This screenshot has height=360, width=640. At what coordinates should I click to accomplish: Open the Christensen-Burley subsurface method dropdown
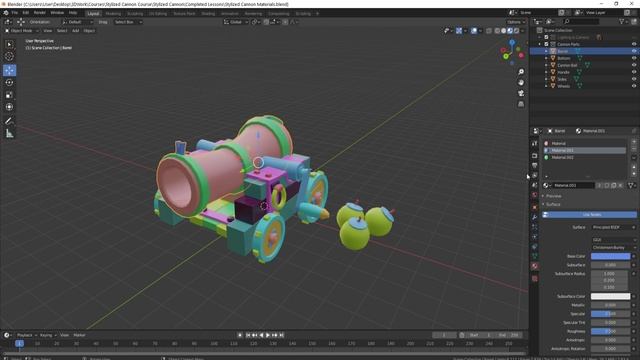click(613, 247)
